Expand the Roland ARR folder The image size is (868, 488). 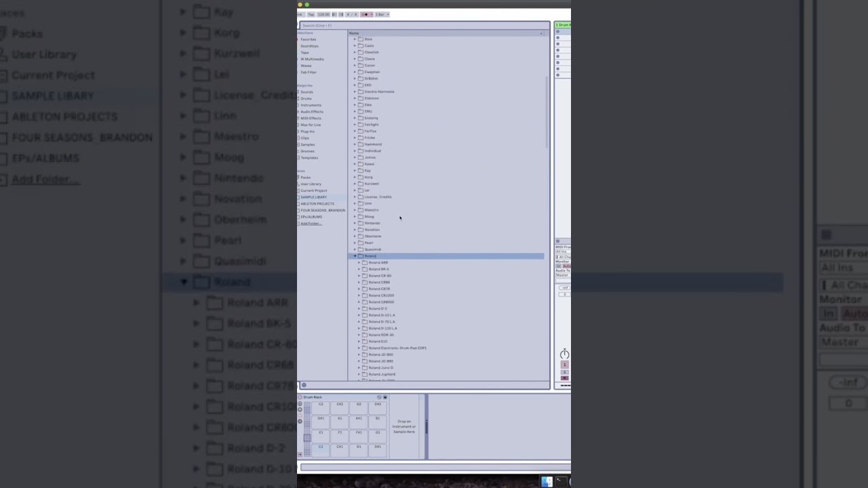[359, 263]
